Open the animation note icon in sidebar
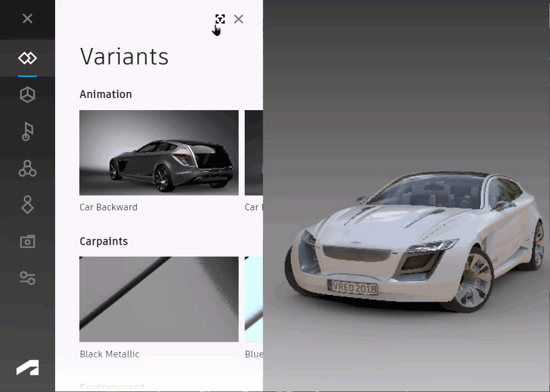 28,132
